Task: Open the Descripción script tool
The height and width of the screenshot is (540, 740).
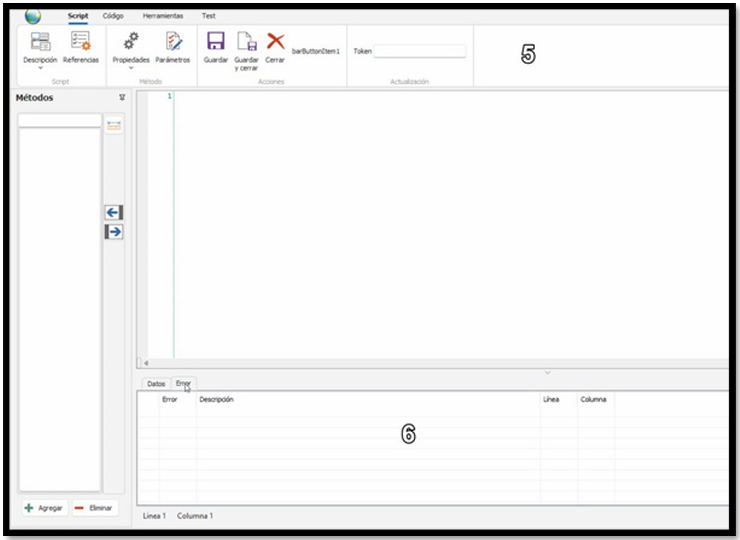Action: [x=40, y=42]
